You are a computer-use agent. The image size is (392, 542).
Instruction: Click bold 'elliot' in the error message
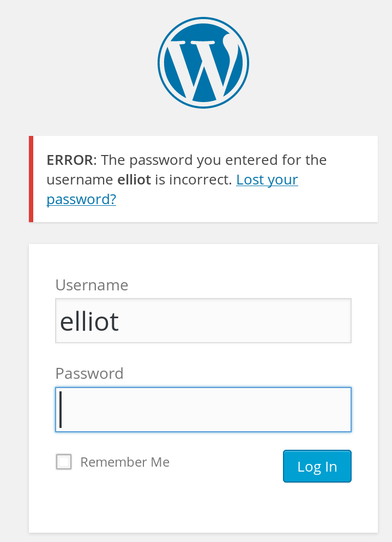(134, 180)
